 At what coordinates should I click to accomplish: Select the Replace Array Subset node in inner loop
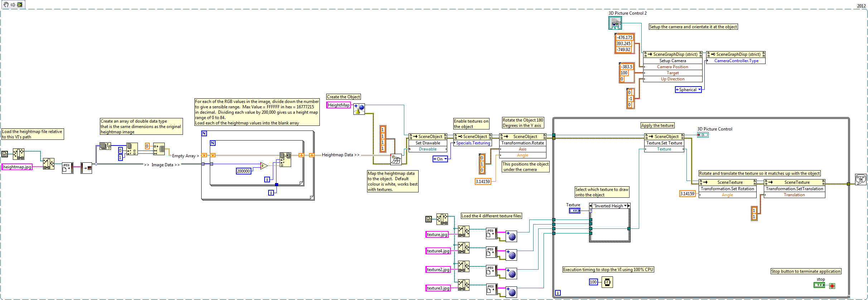285,160
